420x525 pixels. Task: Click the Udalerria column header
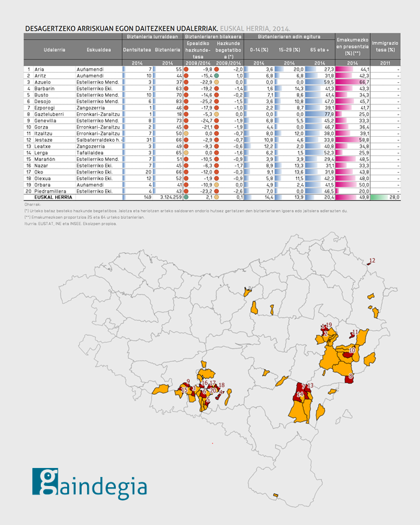click(55, 49)
